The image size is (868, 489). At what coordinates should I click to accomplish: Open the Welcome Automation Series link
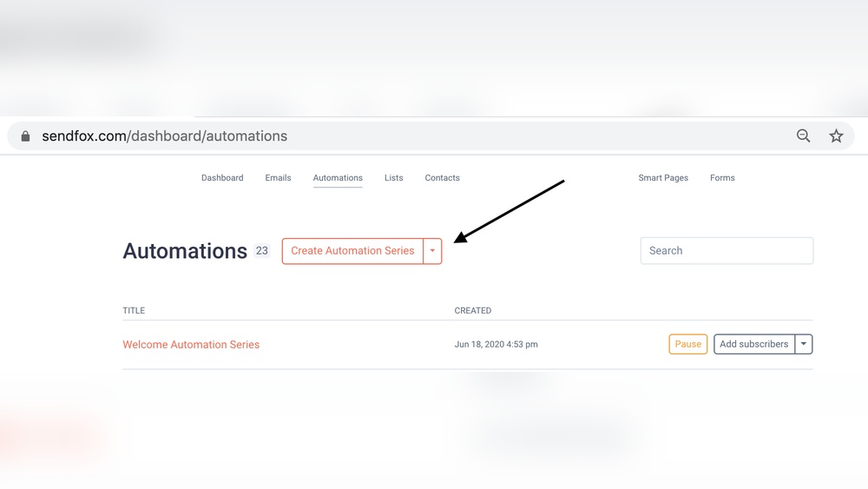191,345
